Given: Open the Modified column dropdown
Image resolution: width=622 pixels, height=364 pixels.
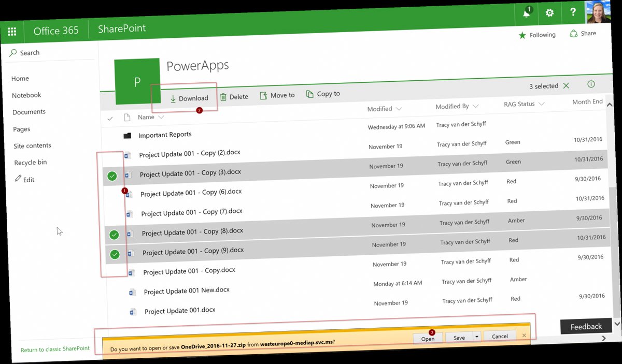Looking at the screenshot, I should click(384, 109).
